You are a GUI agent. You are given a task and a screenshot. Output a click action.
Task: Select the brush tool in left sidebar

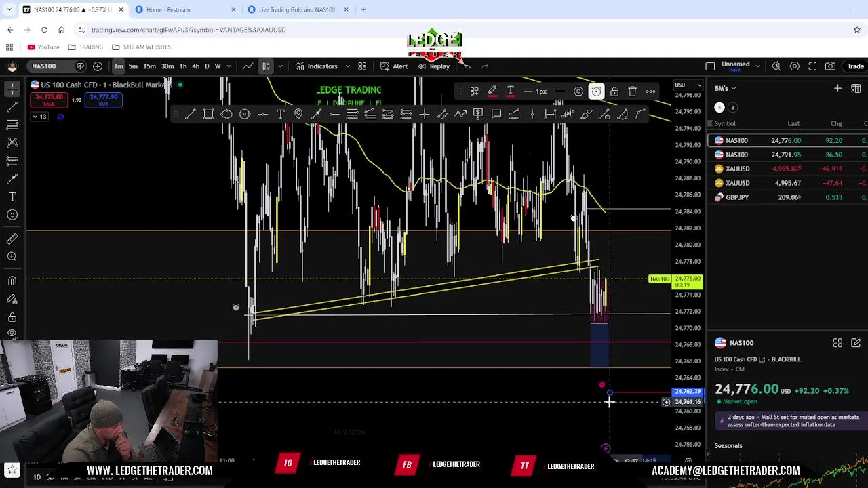click(12, 178)
